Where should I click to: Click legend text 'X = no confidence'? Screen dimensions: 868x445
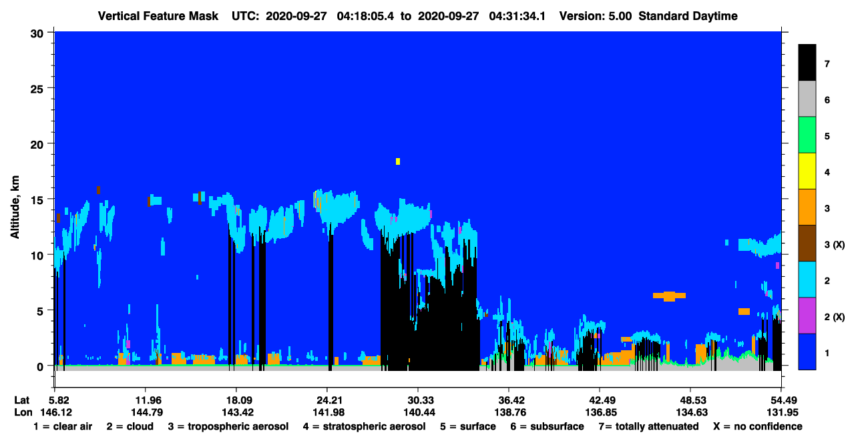tap(758, 426)
